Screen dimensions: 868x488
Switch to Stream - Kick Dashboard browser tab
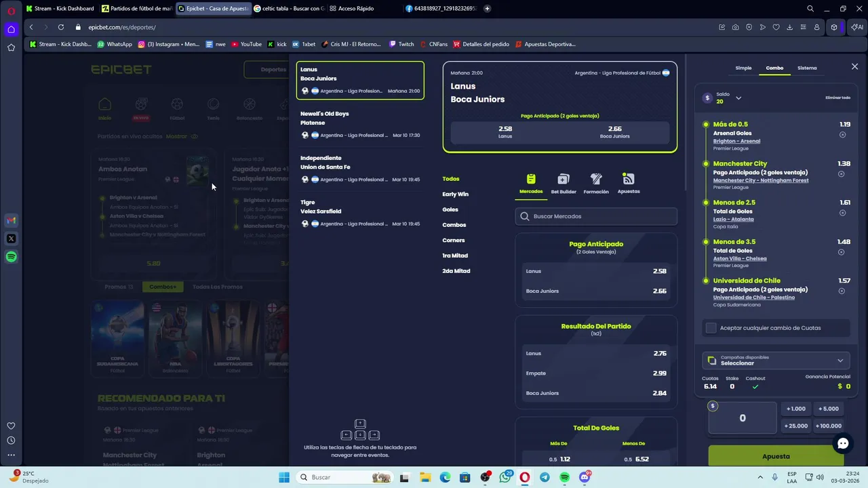[x=61, y=8]
